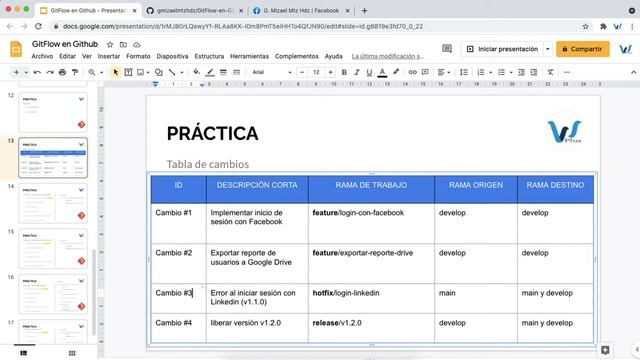The height and width of the screenshot is (360, 640).
Task: Select slide 14 thumbnail
Action: [53, 203]
